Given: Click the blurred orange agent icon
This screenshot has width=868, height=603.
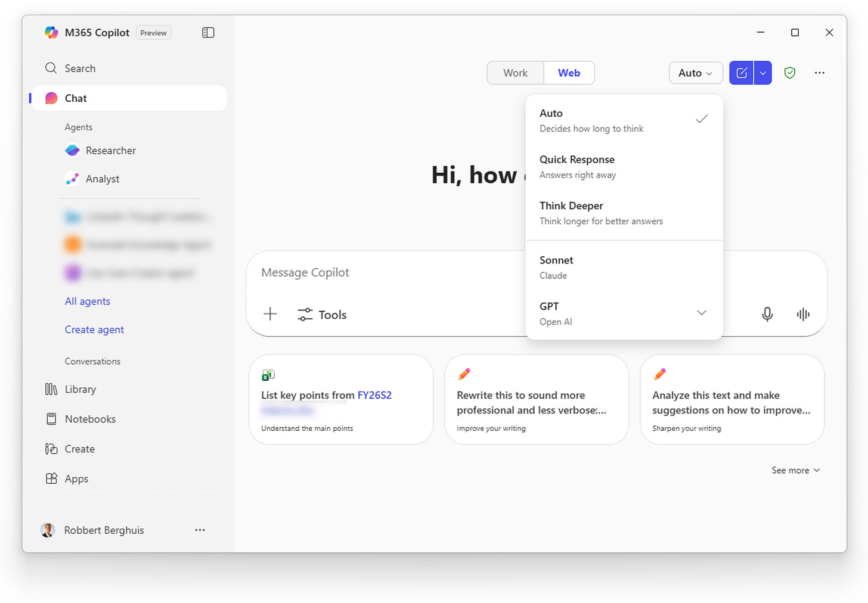Looking at the screenshot, I should click(x=73, y=244).
